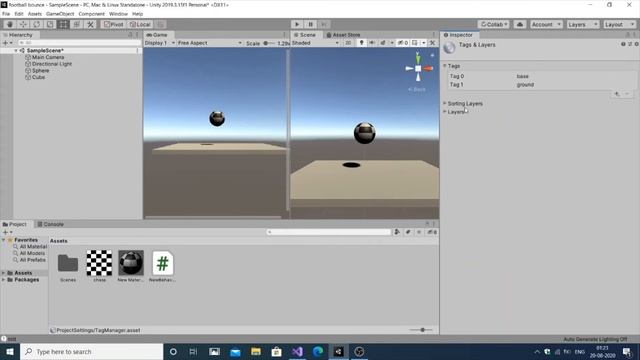Toggle Pivot handle position

[113, 24]
